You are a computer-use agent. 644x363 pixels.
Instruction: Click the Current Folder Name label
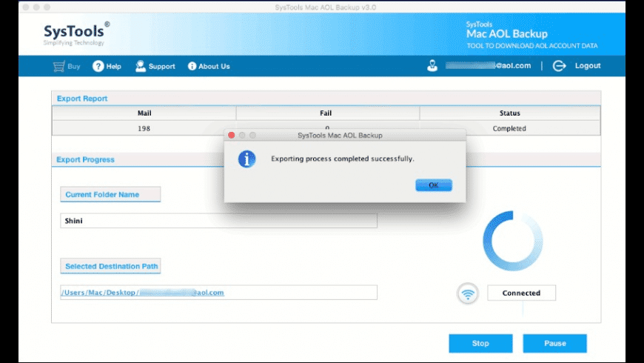tap(110, 194)
